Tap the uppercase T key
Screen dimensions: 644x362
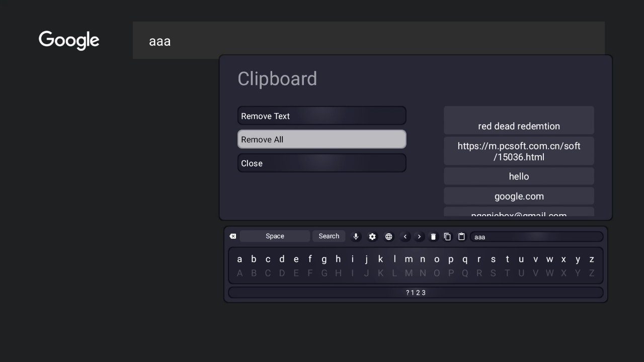tap(507, 273)
